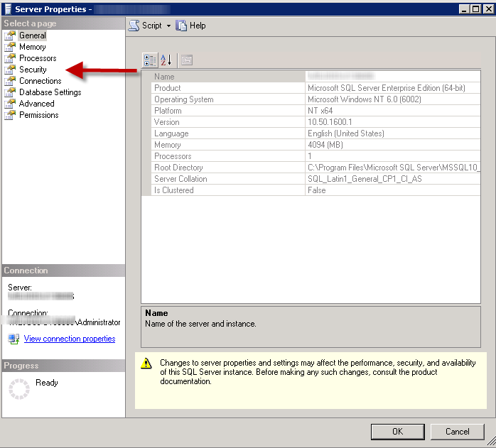
Task: Open the Processors page
Action: click(x=38, y=58)
